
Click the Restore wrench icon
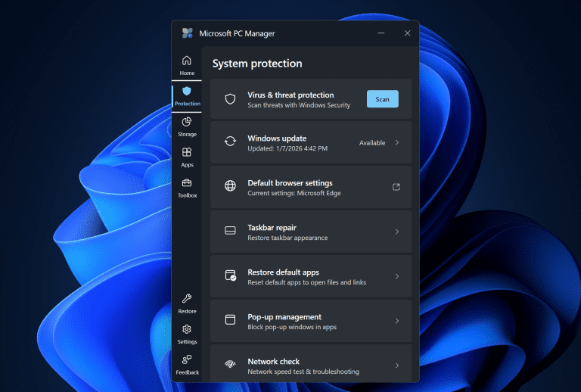[x=187, y=299]
